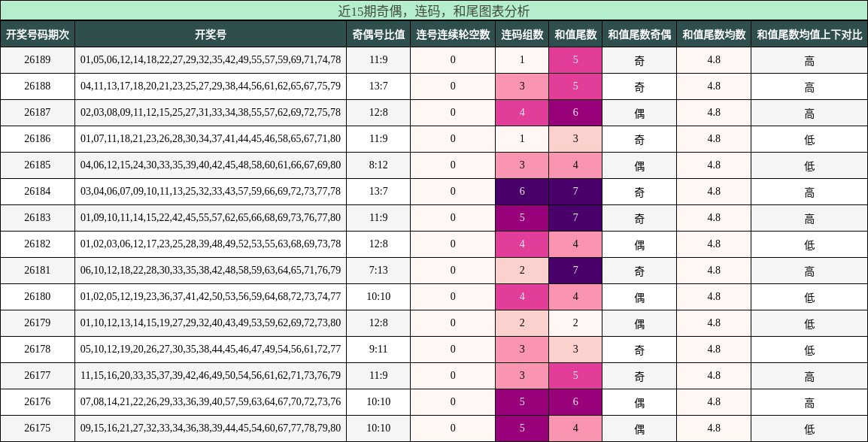Click the 8:12 ratio in row 26185
Screen dimensions: 868x442
(x=378, y=165)
